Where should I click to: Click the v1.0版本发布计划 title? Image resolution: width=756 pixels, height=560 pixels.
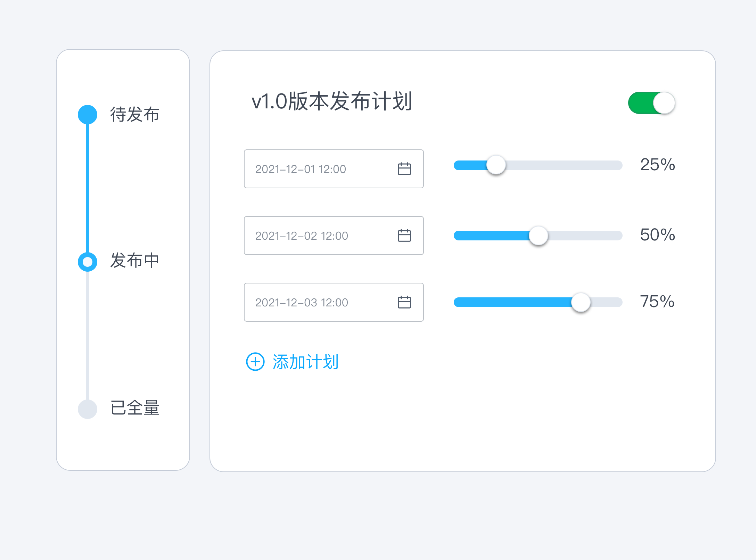[x=331, y=101]
